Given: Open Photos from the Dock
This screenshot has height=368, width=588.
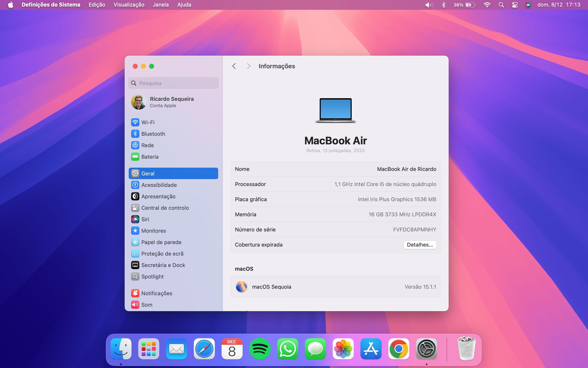Looking at the screenshot, I should pos(343,349).
